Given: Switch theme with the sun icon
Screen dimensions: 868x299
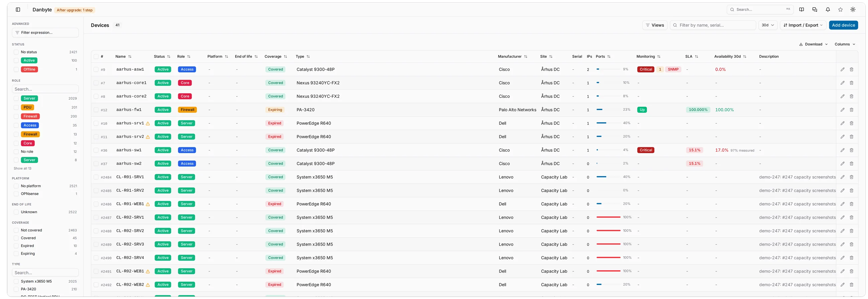Looking at the screenshot, I should pyautogui.click(x=853, y=10).
